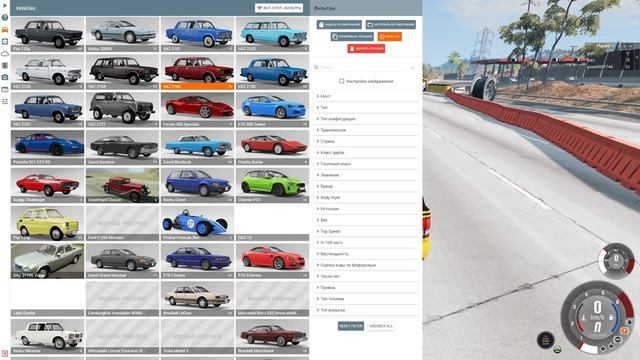
Task: Clear the filter search field with the x icon
Action: point(412,67)
